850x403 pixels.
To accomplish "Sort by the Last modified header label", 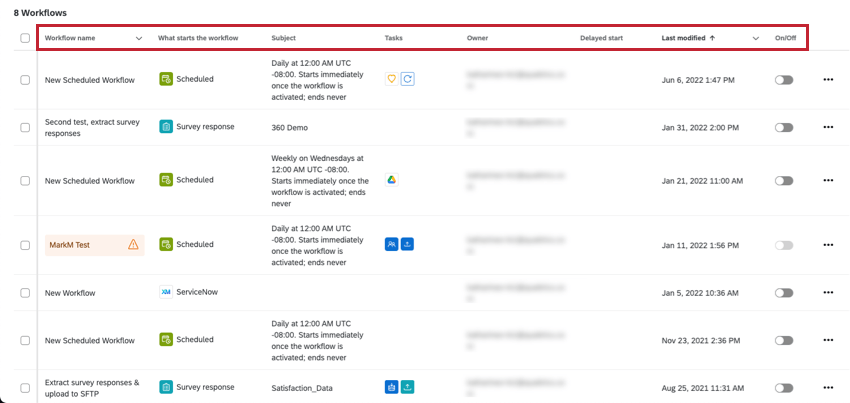I will (683, 38).
